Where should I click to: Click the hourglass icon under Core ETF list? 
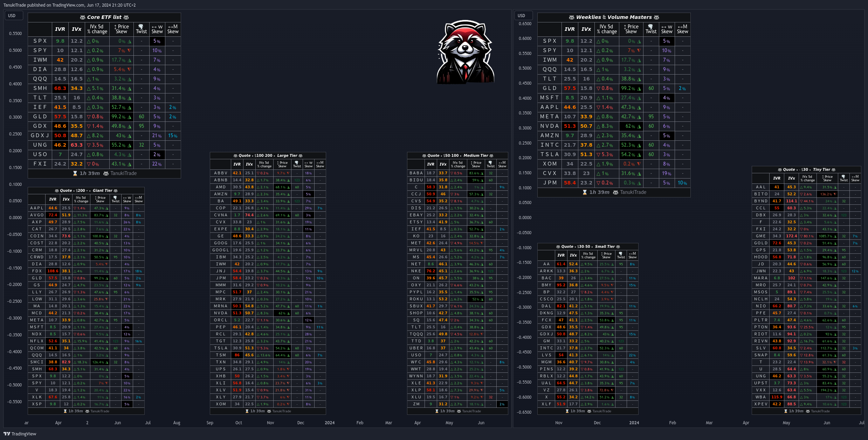click(x=75, y=173)
